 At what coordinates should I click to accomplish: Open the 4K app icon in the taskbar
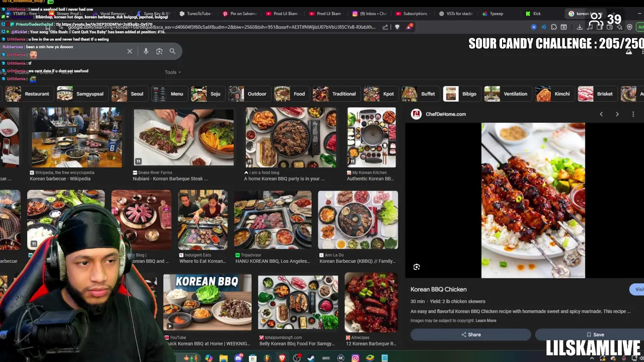point(341,358)
